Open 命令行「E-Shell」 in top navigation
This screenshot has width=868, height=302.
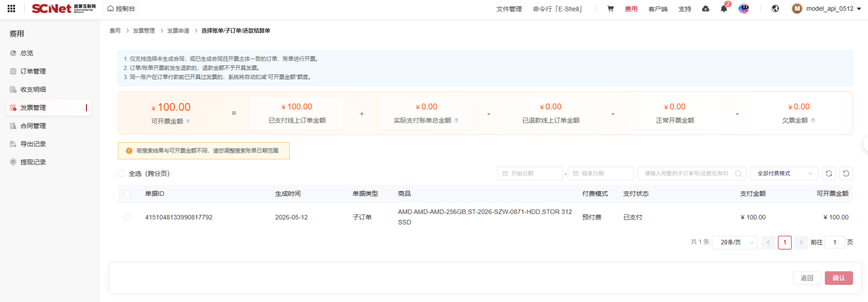(557, 9)
